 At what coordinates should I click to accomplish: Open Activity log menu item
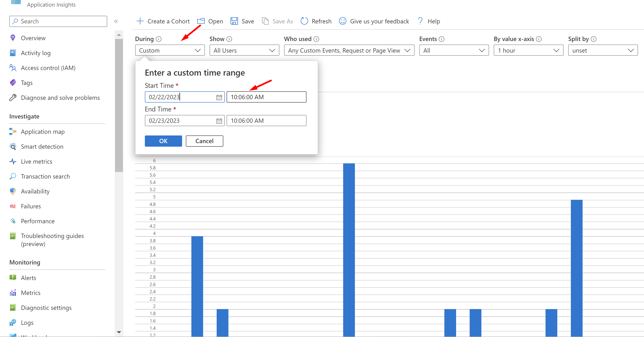(36, 53)
